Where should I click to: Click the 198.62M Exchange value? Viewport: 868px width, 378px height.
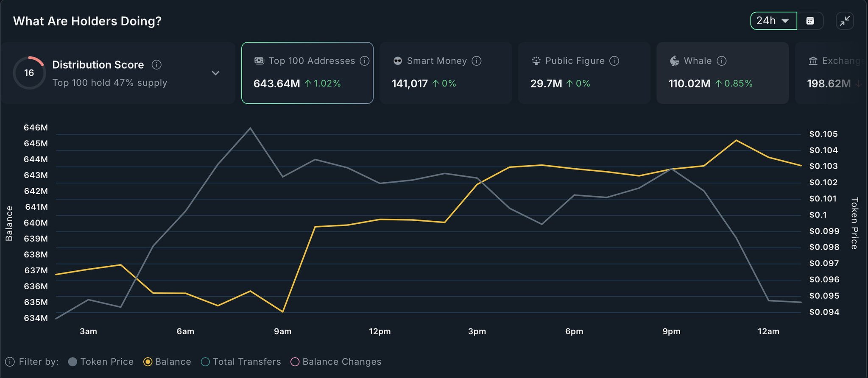pos(829,83)
